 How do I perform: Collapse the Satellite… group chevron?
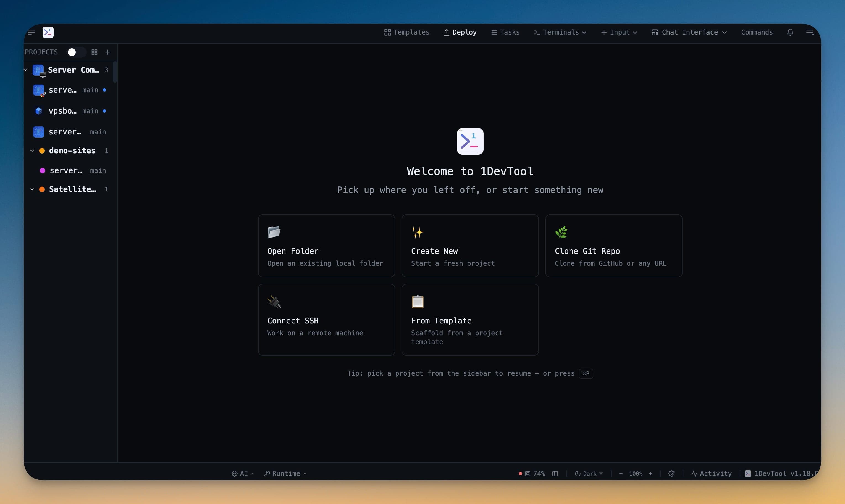(x=32, y=189)
